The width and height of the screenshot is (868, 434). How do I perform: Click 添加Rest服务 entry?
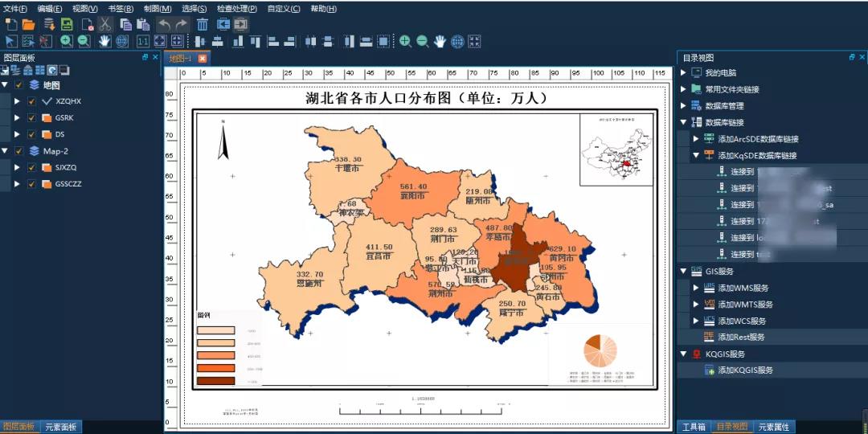pyautogui.click(x=741, y=338)
